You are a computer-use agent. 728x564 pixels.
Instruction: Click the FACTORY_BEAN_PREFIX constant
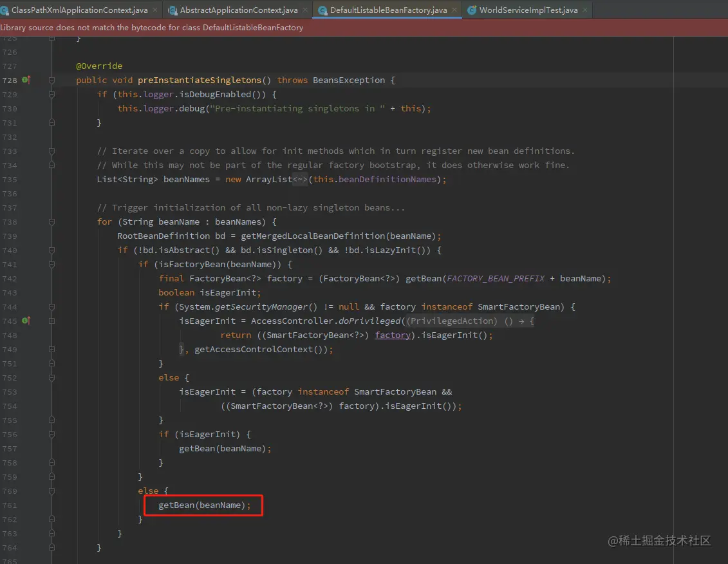click(496, 278)
